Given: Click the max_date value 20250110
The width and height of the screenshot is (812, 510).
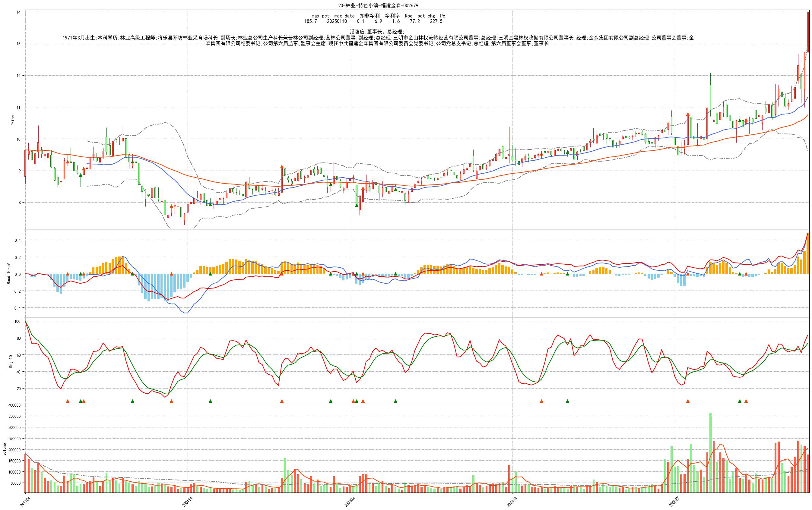Looking at the screenshot, I should point(337,21).
